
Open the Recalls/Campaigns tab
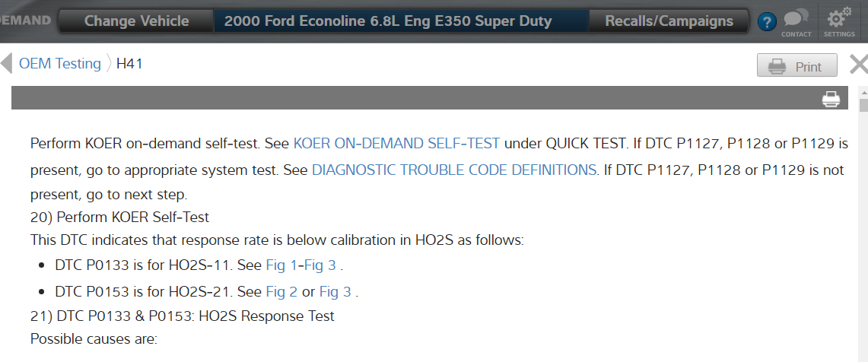coord(669,21)
